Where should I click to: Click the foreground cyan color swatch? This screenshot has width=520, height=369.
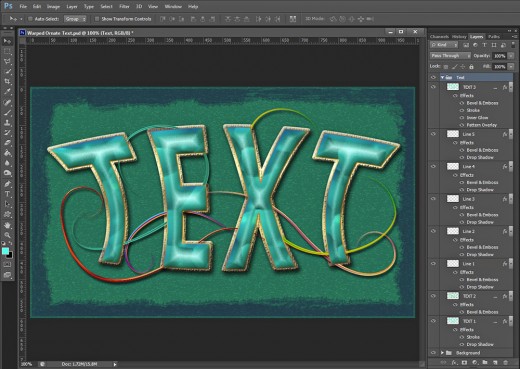tap(5, 251)
